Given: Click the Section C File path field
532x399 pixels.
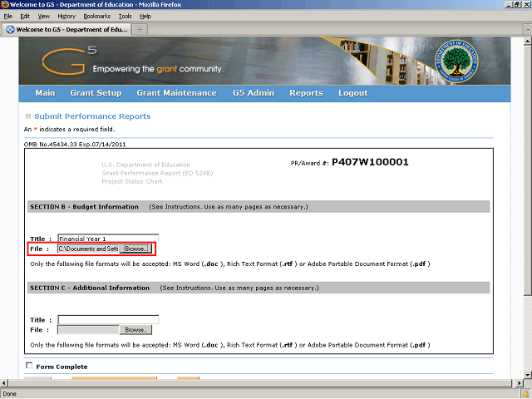Looking at the screenshot, I should [x=89, y=330].
